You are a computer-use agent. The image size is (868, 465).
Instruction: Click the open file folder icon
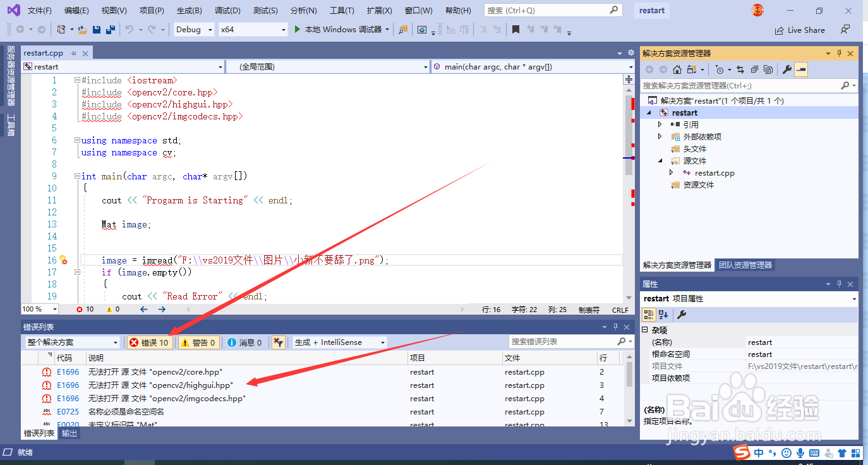(x=83, y=29)
